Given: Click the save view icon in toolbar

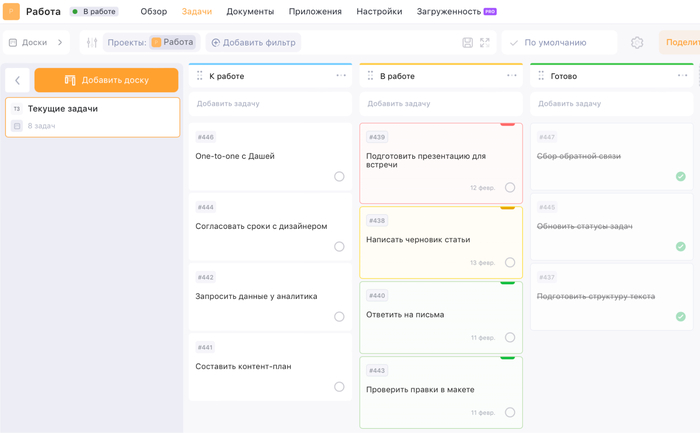Looking at the screenshot, I should 468,43.
